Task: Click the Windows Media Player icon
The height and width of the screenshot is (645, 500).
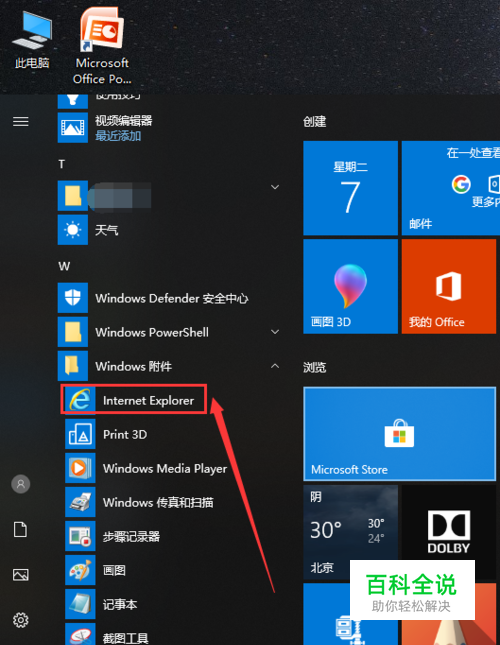Action: (80, 468)
